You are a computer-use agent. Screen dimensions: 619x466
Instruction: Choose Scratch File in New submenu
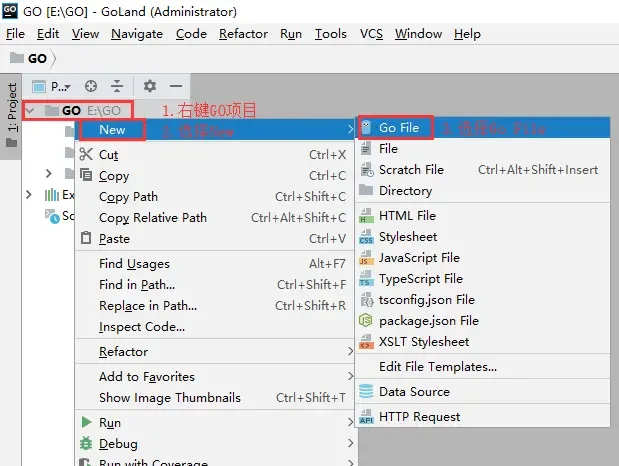(483, 169)
